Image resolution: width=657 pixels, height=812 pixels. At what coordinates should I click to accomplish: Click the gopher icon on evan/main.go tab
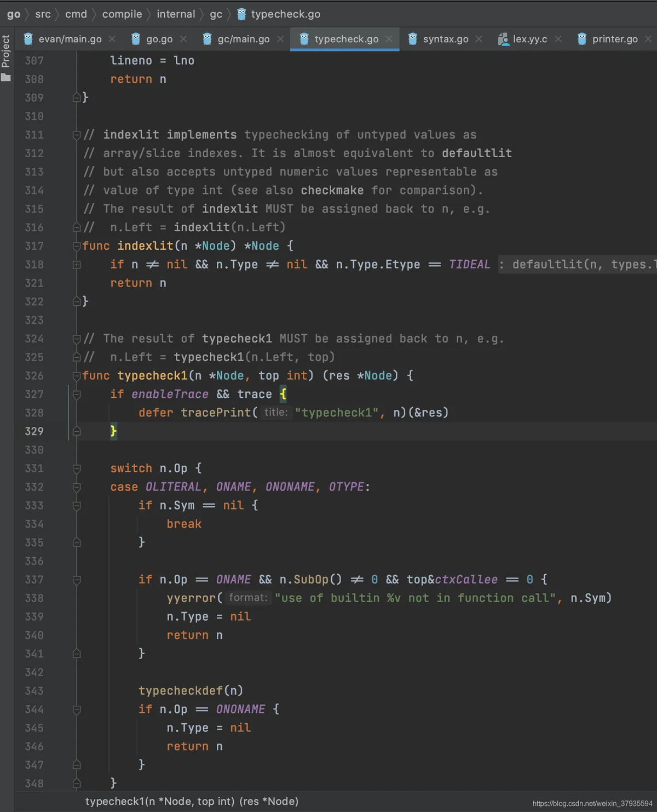click(28, 38)
